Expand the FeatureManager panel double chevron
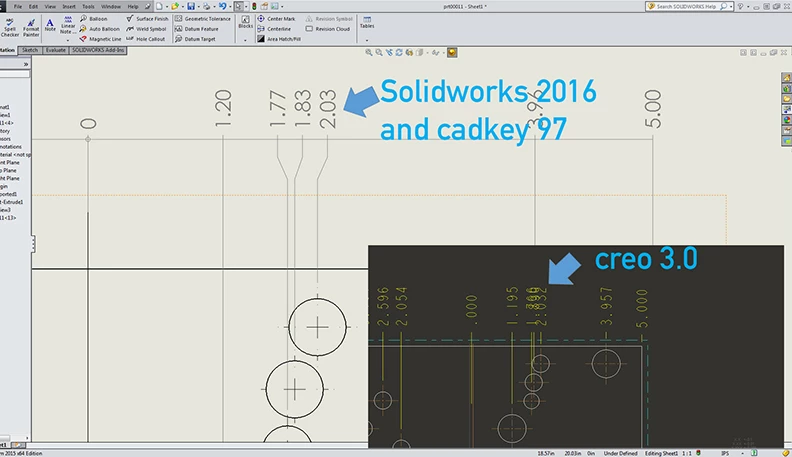The height and width of the screenshot is (457, 792). point(26,64)
